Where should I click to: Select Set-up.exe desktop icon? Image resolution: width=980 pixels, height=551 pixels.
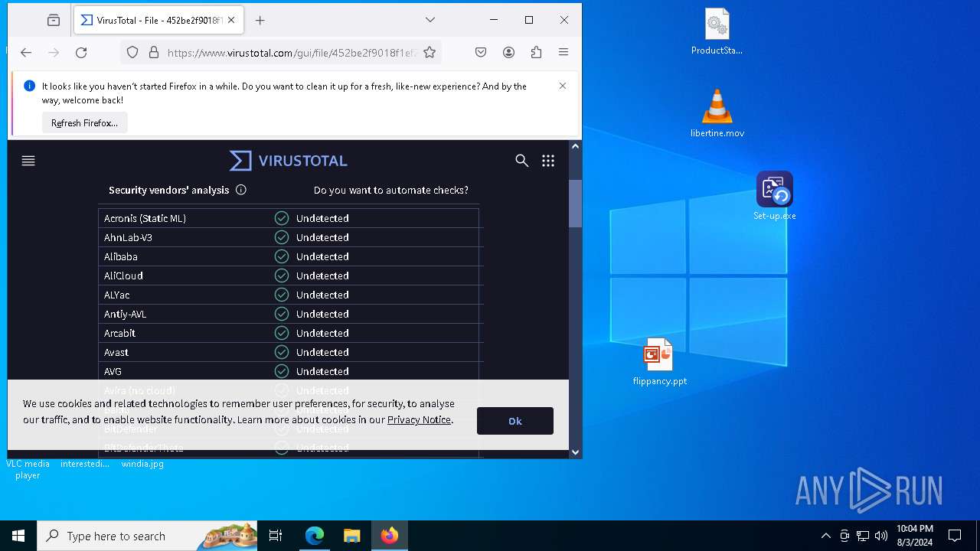(775, 197)
